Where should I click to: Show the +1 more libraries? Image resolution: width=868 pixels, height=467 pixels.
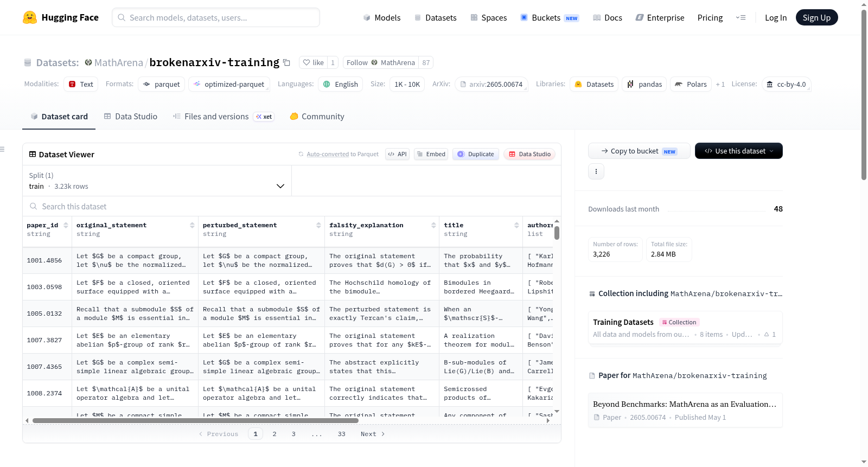tap(720, 84)
